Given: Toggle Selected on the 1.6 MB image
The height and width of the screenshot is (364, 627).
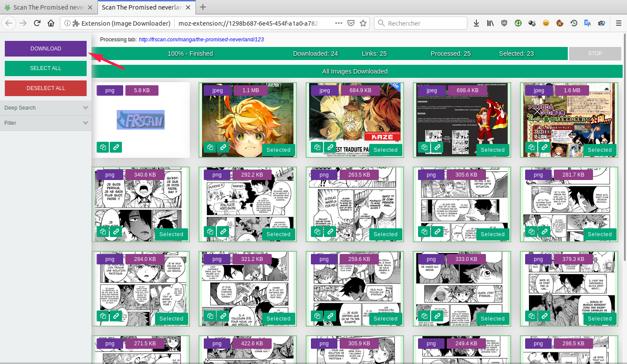Looking at the screenshot, I should click(x=600, y=150).
